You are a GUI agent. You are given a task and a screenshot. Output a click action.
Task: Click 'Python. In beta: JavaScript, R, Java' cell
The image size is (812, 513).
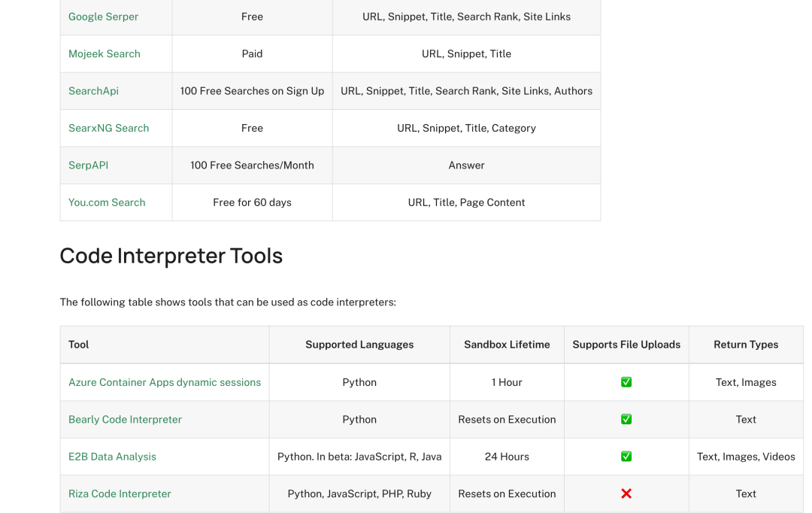(359, 457)
